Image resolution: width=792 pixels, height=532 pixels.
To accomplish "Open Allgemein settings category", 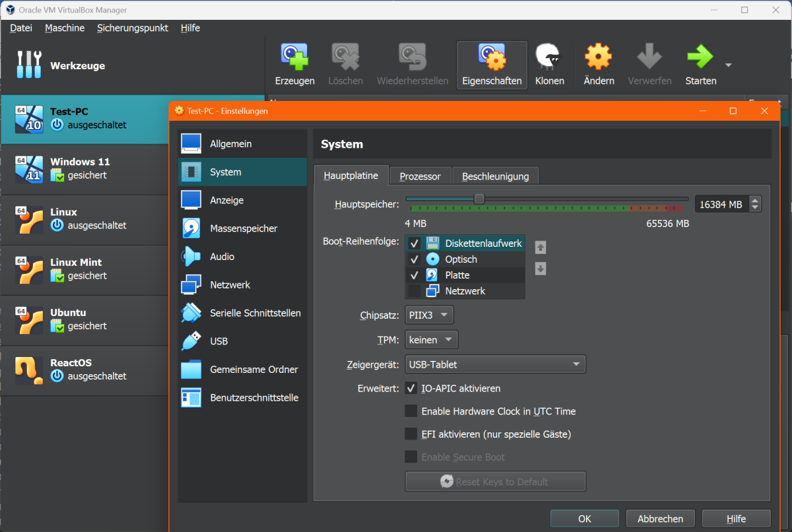I will [x=242, y=144].
